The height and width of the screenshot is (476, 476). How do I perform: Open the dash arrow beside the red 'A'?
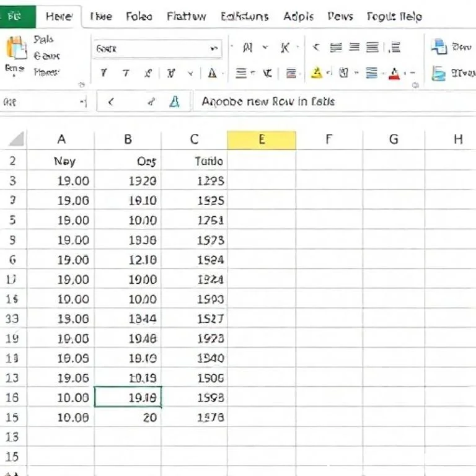click(x=412, y=73)
